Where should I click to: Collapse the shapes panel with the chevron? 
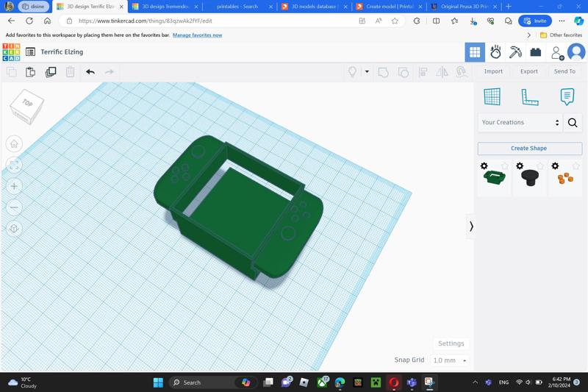tap(471, 227)
